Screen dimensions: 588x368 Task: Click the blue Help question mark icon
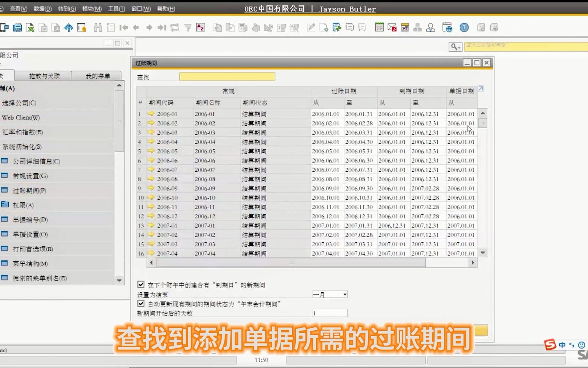click(464, 28)
